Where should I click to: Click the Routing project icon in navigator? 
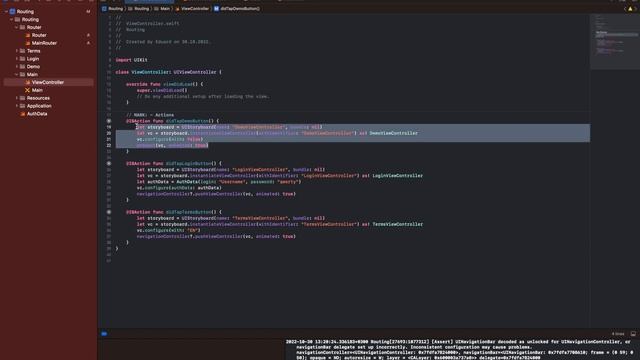point(12,11)
